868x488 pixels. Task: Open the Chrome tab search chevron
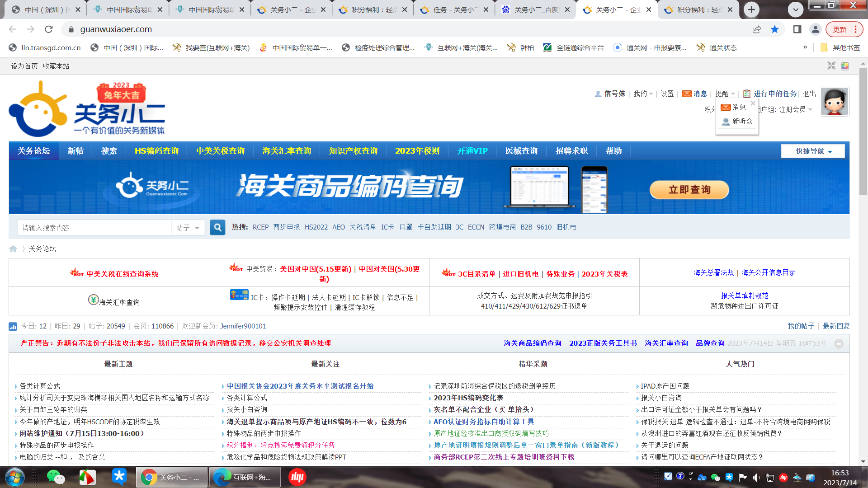795,9
